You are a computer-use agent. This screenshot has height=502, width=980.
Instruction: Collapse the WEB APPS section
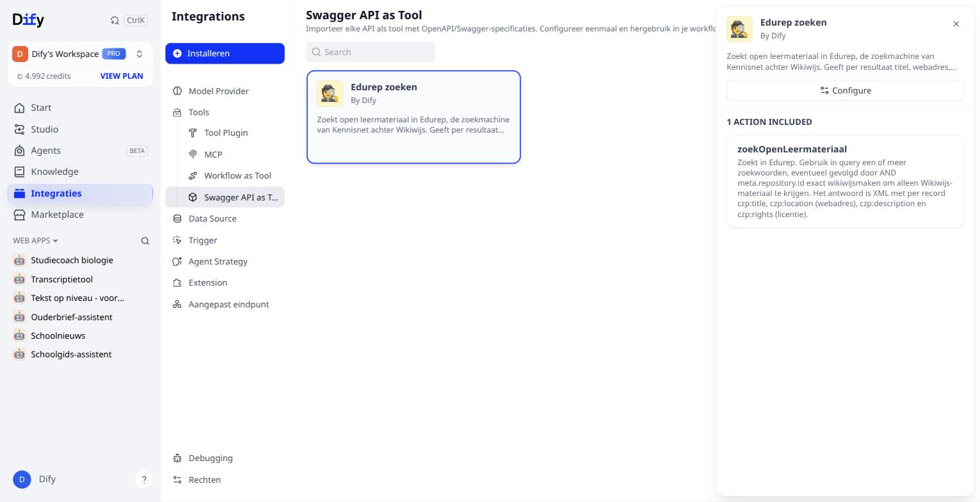(x=36, y=241)
